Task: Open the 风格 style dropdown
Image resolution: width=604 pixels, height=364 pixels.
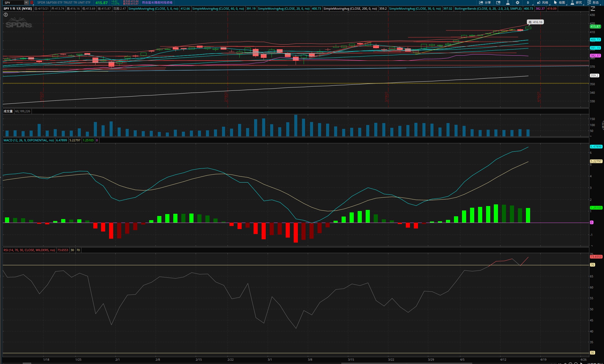Action: (x=543, y=2)
